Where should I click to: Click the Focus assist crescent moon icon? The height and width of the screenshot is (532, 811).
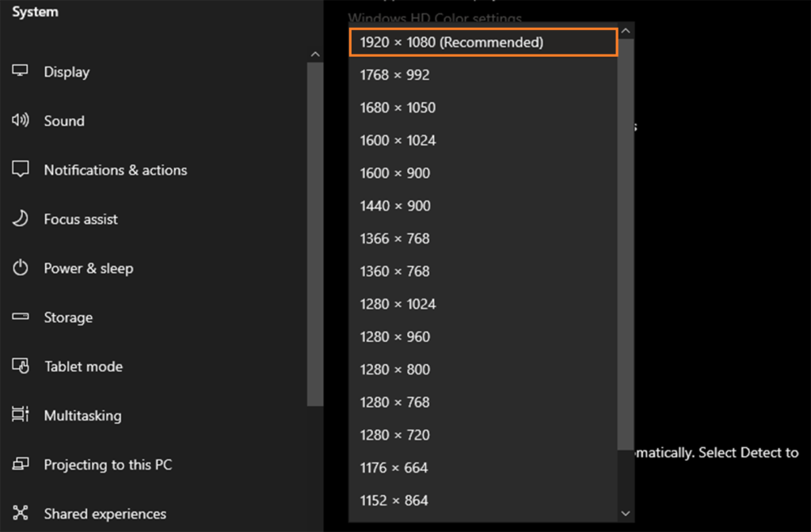[x=20, y=218]
